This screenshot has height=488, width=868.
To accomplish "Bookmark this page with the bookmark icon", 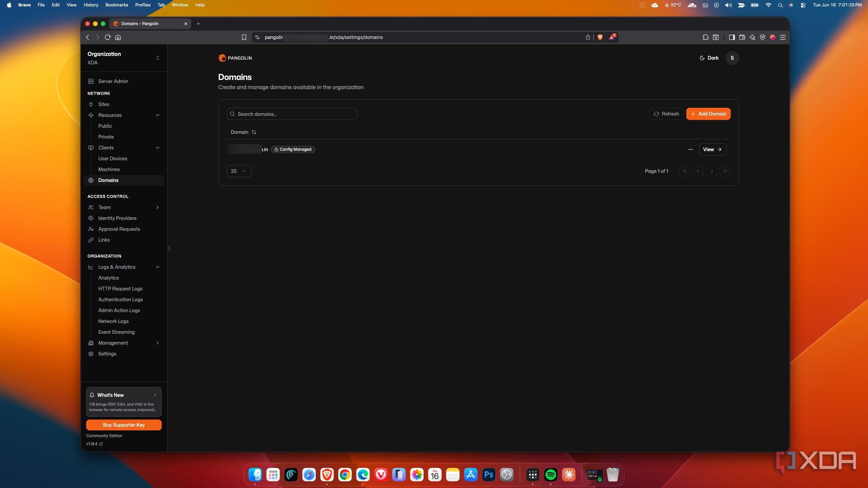I will (244, 37).
